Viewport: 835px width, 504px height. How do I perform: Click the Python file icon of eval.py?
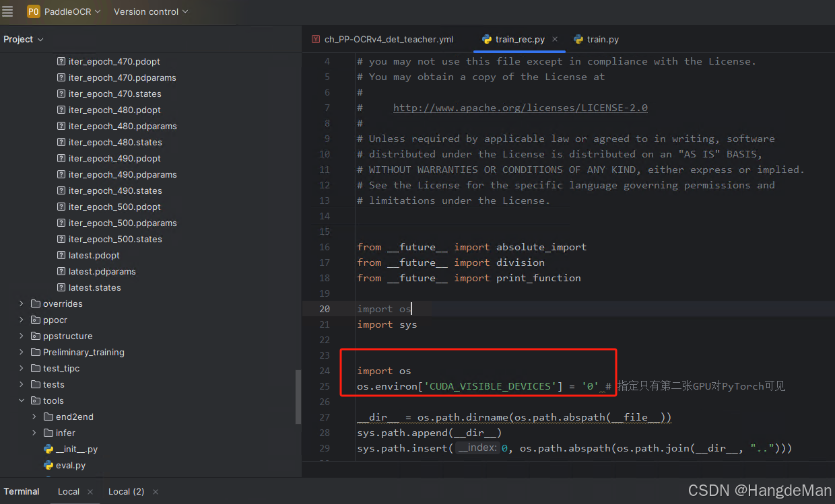pos(48,465)
